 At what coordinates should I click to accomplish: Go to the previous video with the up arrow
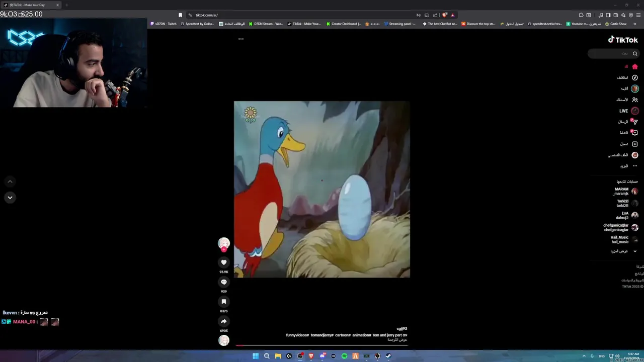click(x=10, y=182)
